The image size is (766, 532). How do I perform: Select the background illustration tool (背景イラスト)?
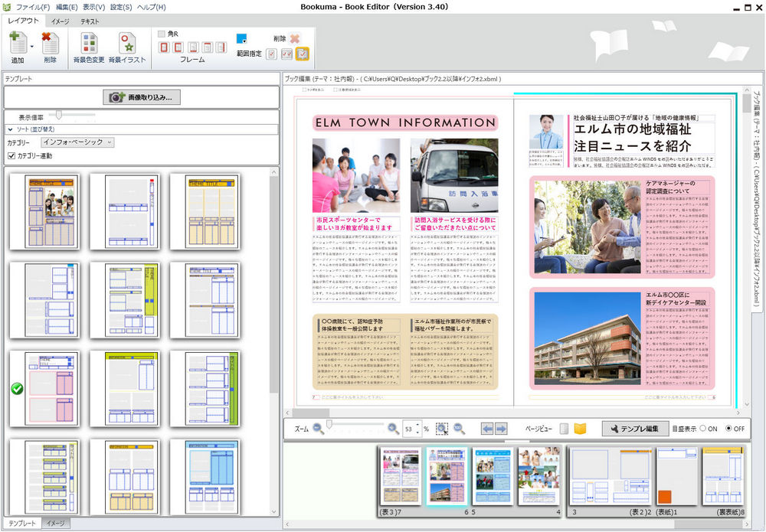(x=127, y=44)
